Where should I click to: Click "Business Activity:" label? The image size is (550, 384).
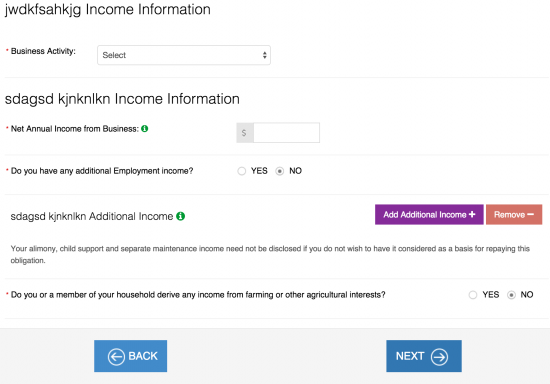pyautogui.click(x=43, y=51)
